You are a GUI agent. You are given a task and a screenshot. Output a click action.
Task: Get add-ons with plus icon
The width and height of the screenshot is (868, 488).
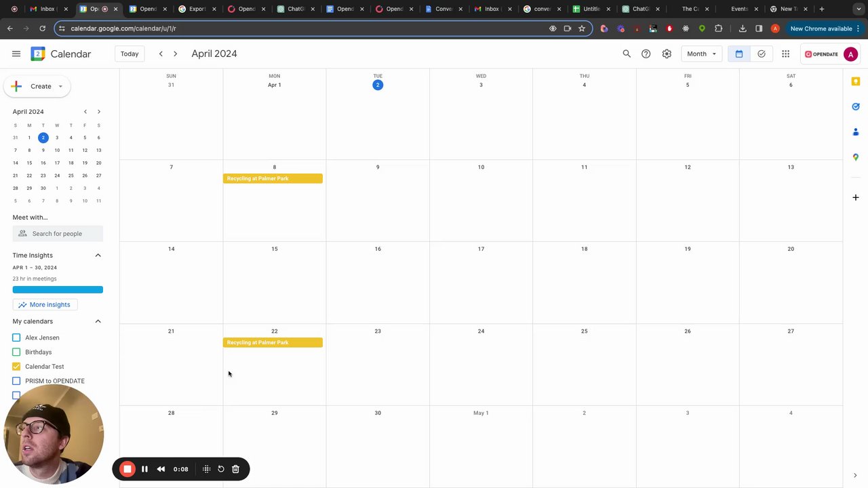pos(856,197)
